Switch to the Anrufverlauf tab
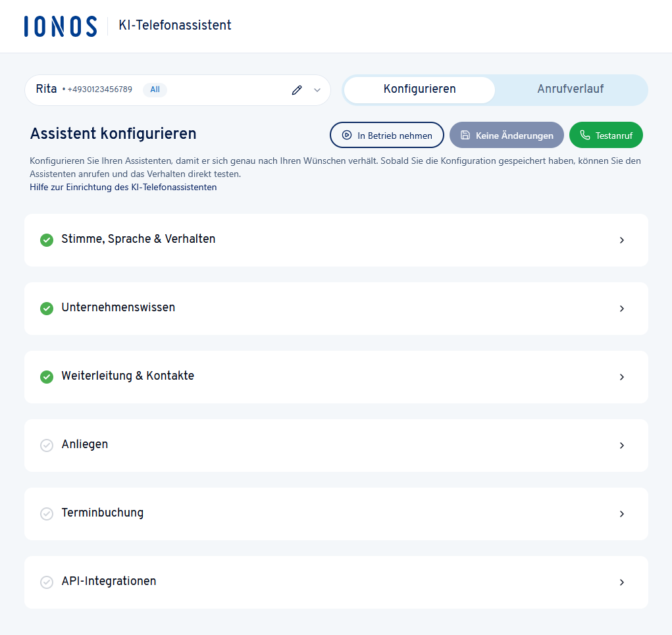Screen dimensions: 672x635 [x=570, y=89]
